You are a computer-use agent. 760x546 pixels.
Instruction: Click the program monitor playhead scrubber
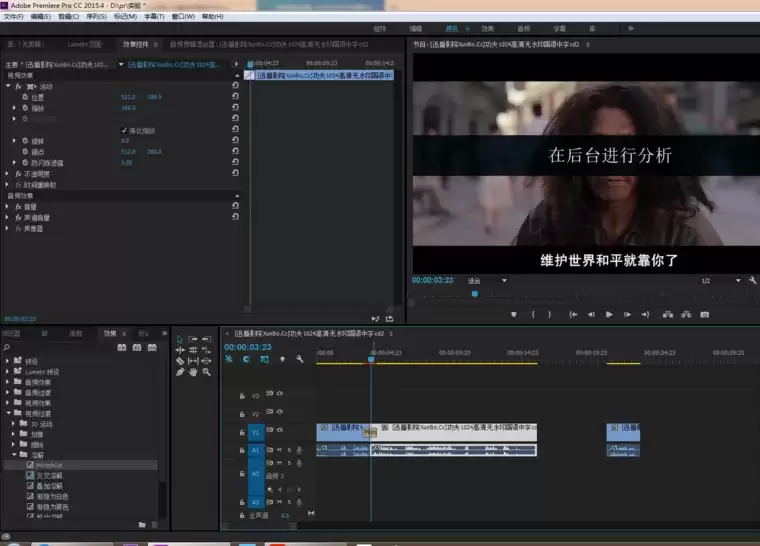click(475, 293)
